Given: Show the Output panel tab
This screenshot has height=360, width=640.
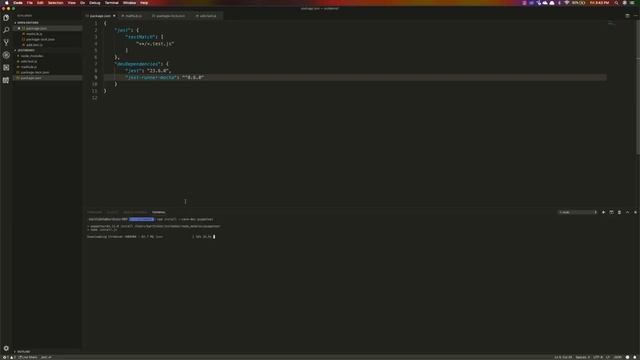Looking at the screenshot, I should [112, 212].
